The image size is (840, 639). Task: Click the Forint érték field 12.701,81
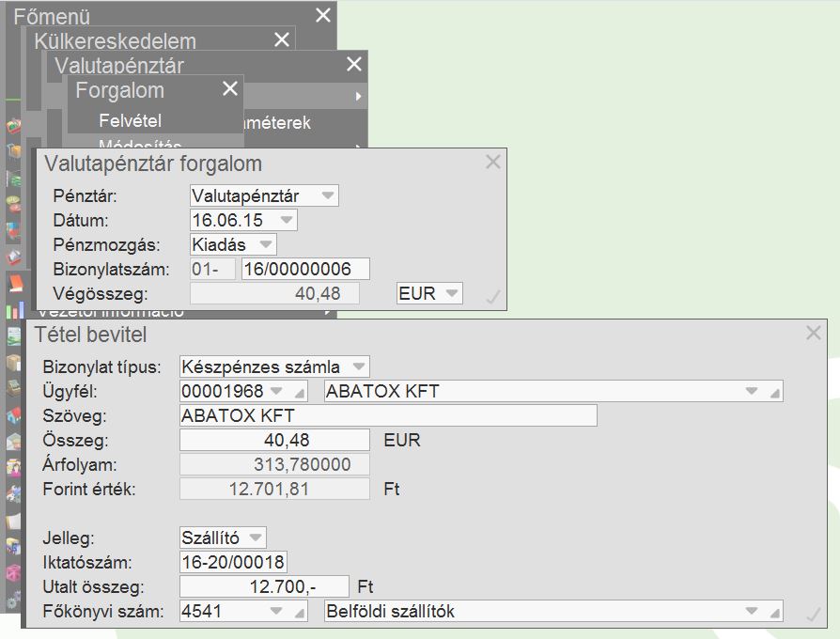274,489
